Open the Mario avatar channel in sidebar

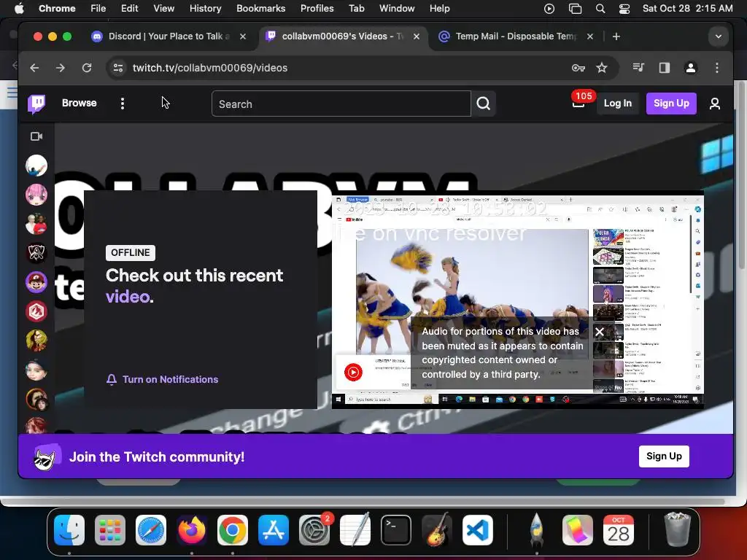point(36,282)
